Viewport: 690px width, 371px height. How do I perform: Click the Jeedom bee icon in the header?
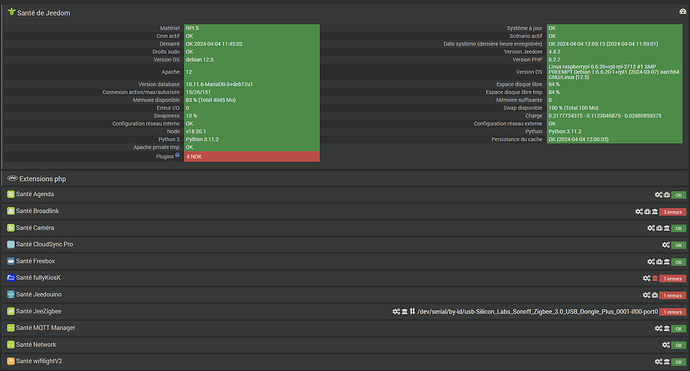click(11, 12)
